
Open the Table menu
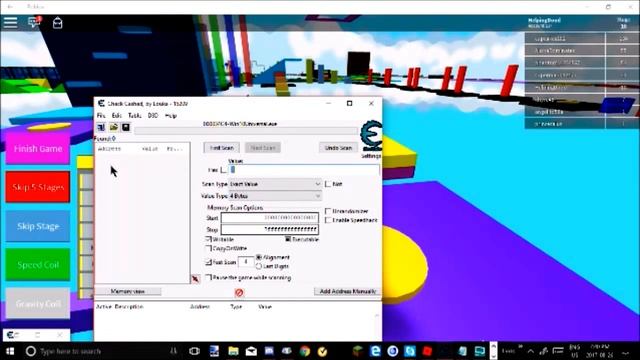(134, 116)
